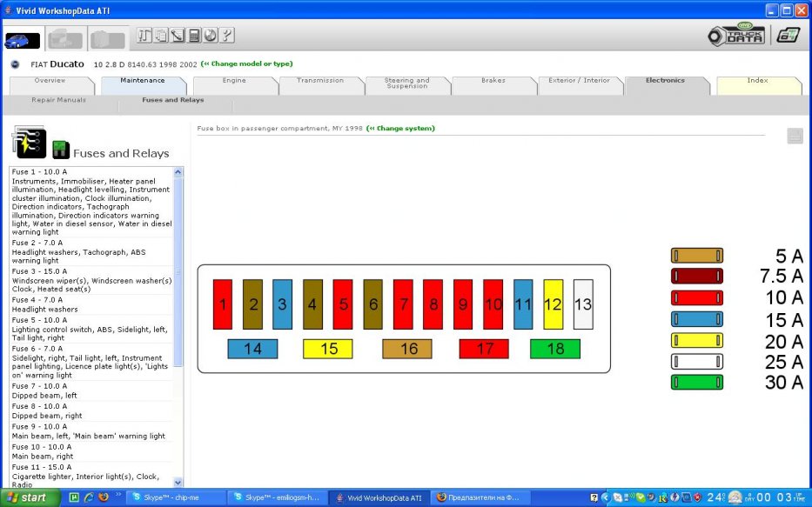This screenshot has width=812, height=507.
Task: Click the green 30 A legend swatch
Action: pyautogui.click(x=696, y=383)
